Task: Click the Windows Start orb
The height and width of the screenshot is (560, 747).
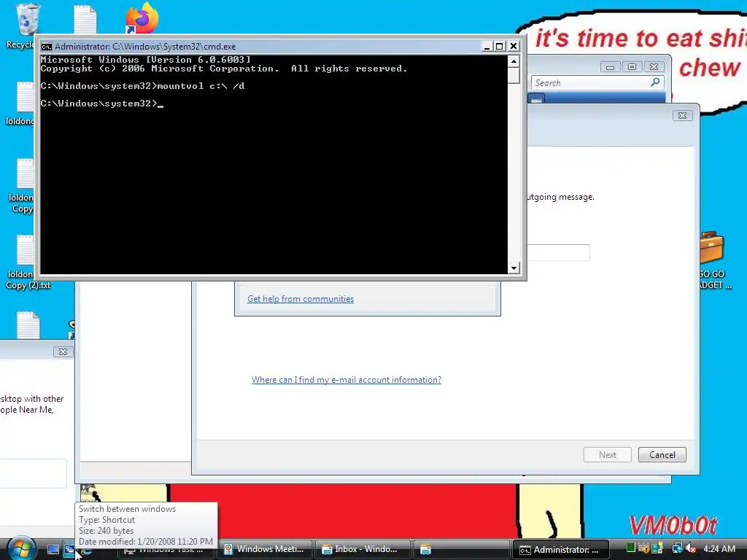Action: (21, 548)
